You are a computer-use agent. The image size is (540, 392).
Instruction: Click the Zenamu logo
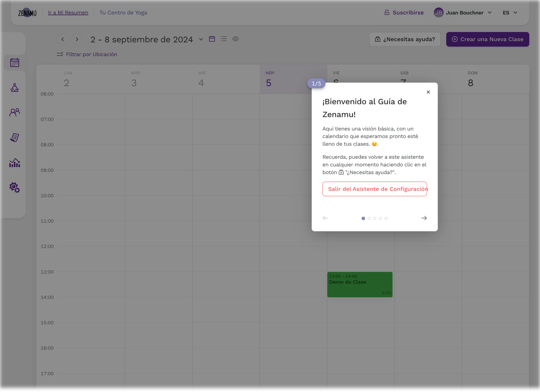pyautogui.click(x=27, y=13)
